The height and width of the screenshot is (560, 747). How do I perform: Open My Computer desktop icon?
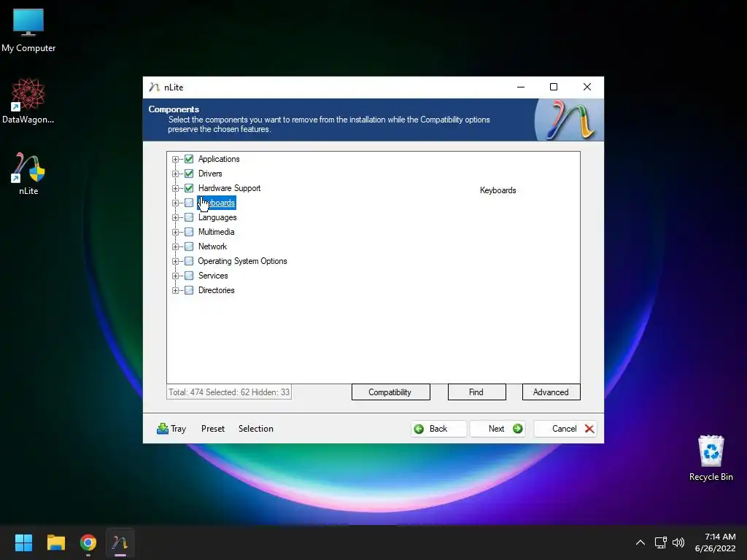pyautogui.click(x=28, y=30)
